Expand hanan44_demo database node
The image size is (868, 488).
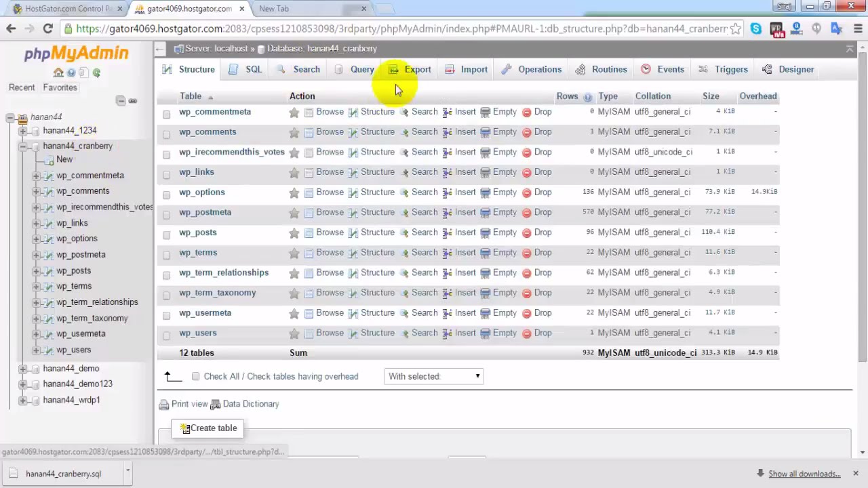coord(22,369)
